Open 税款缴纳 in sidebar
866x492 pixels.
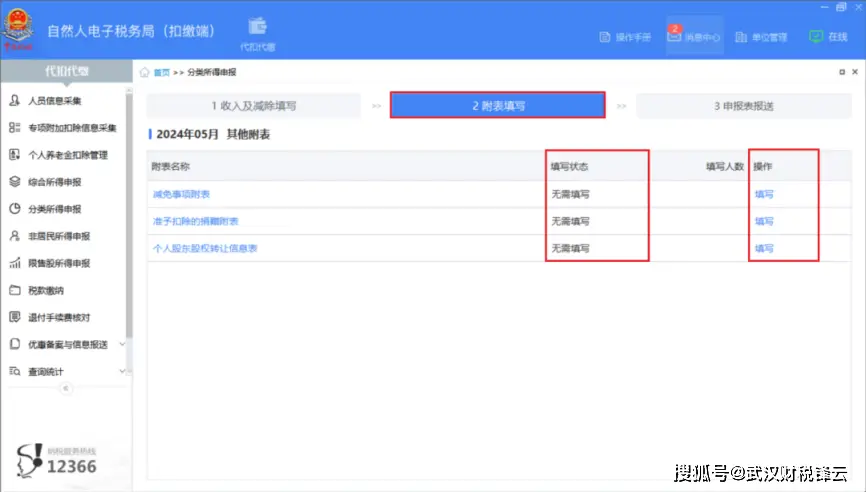point(45,290)
